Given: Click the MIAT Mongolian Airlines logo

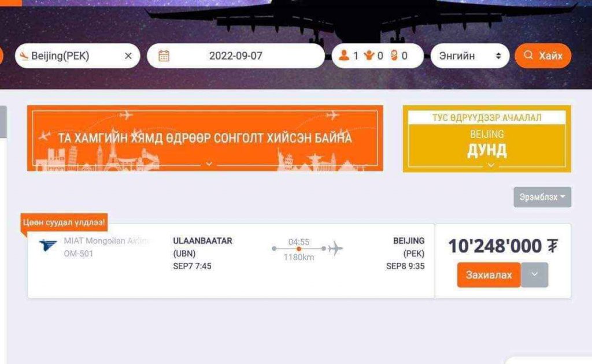Looking at the screenshot, I should 48,245.
